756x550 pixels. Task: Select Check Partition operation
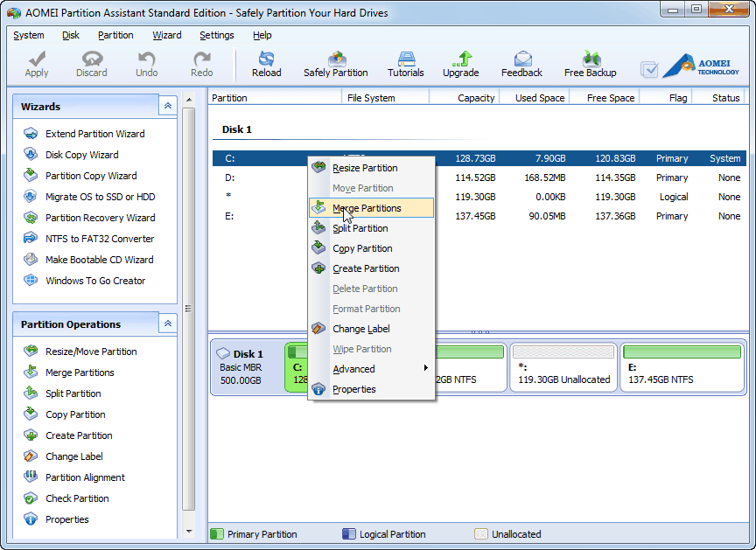click(66, 498)
